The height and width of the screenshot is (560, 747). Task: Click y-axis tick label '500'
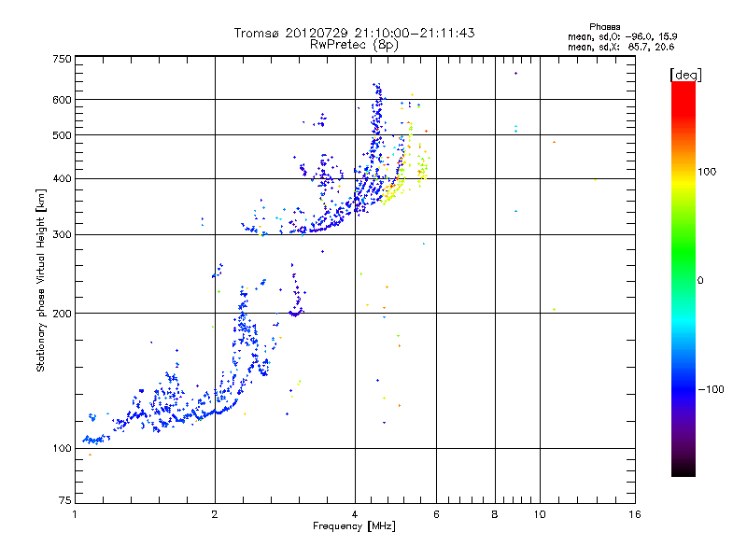coord(62,135)
